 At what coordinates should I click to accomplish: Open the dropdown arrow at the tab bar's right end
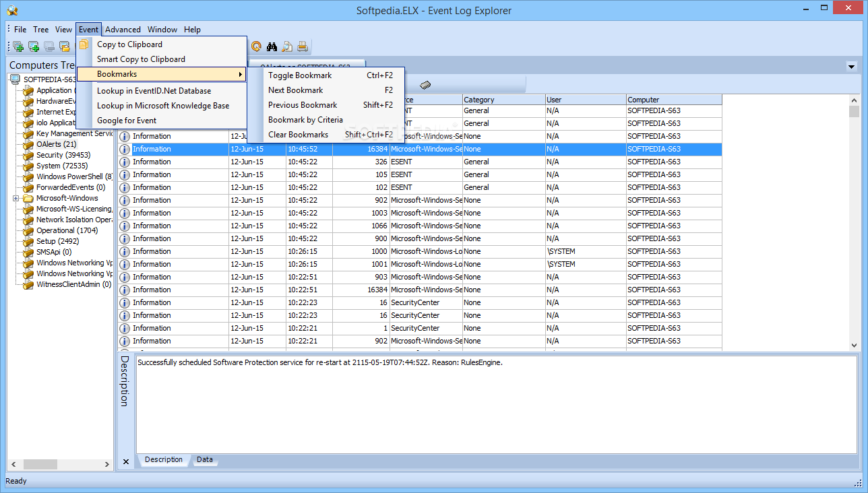click(x=851, y=66)
